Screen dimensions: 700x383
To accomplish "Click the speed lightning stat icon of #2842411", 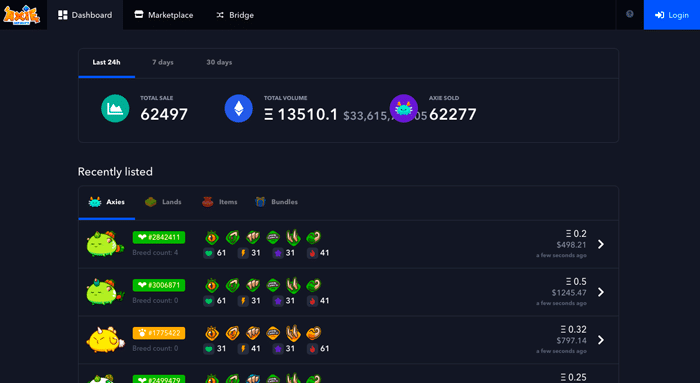I will point(243,253).
